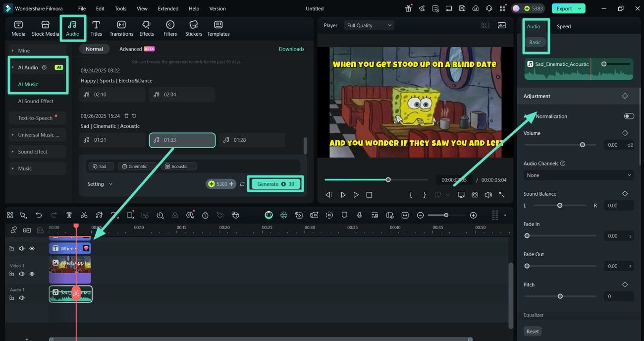The height and width of the screenshot is (341, 644).
Task: Click the marker shield icon in timeline toolbar
Action: (x=344, y=215)
